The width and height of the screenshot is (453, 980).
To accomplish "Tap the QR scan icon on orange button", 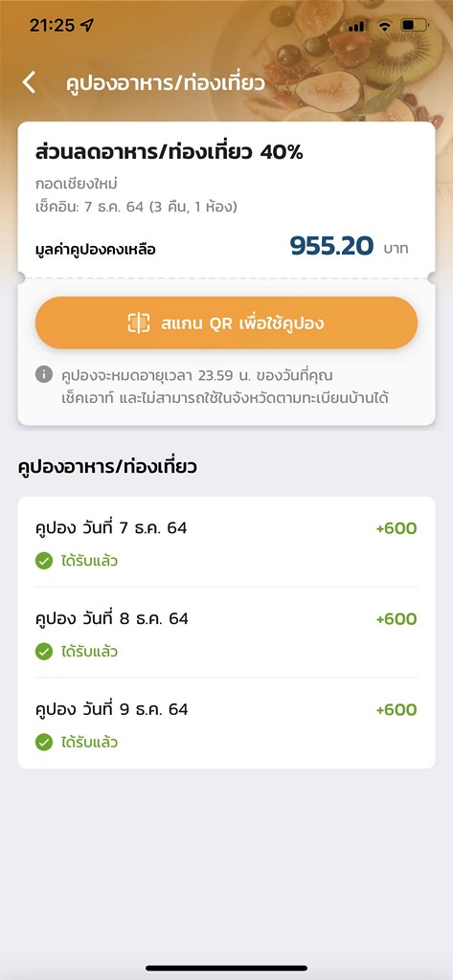I will pyautogui.click(x=139, y=323).
